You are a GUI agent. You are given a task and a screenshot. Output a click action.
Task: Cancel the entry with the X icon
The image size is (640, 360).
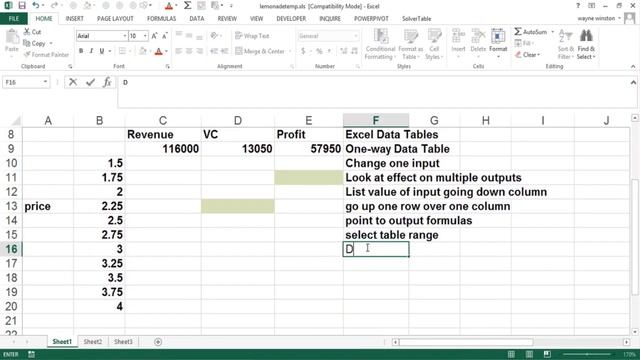73,82
